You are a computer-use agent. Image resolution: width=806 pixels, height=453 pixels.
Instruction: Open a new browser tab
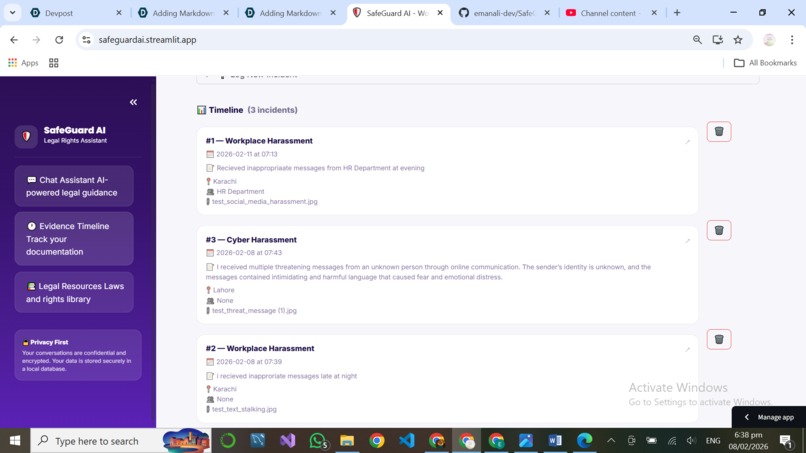[676, 13]
